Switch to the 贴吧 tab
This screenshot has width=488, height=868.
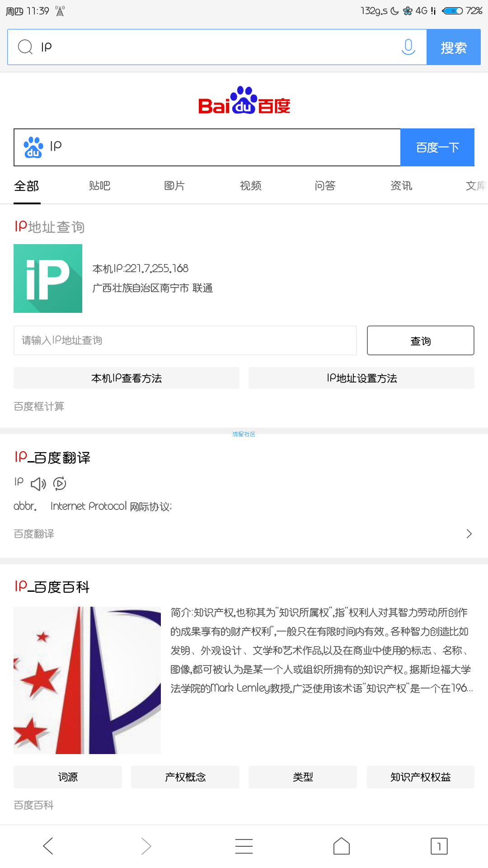(x=100, y=186)
